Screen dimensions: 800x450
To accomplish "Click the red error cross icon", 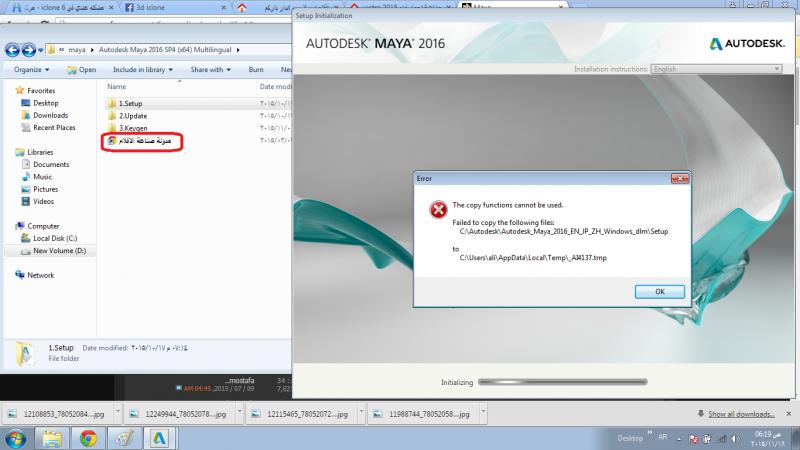I will 438,209.
